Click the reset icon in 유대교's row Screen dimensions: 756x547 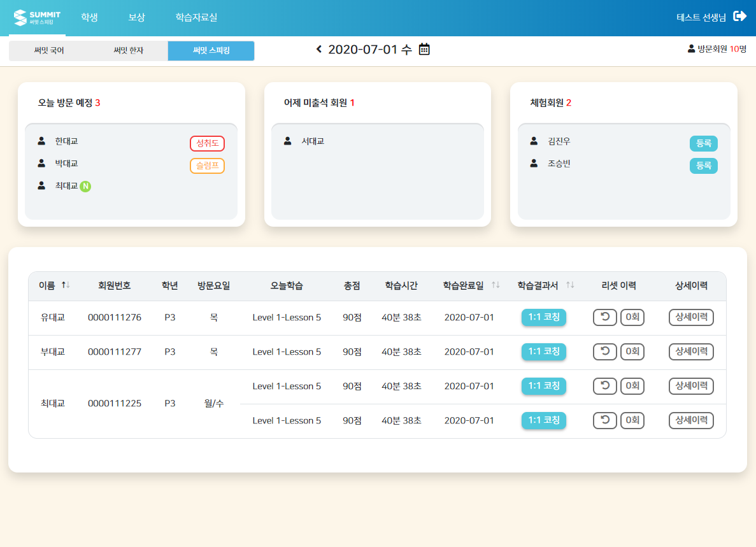coord(605,317)
